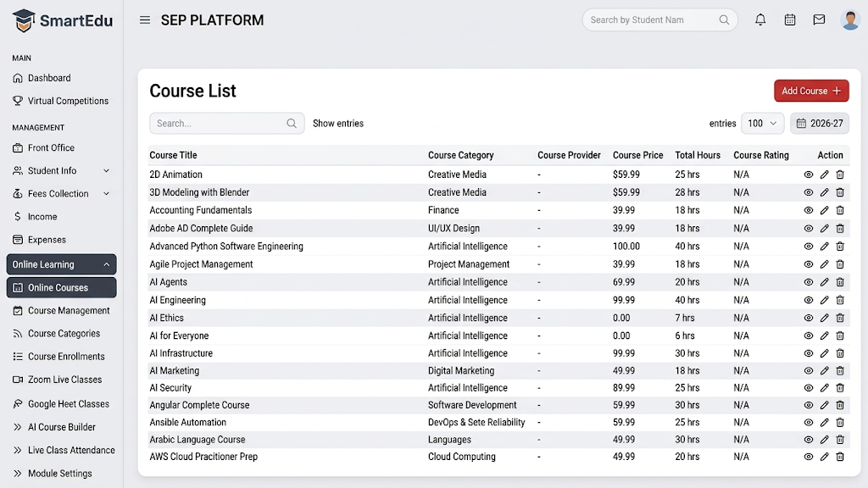This screenshot has height=488, width=868.
Task: Delete the 2D Animation course
Action: click(x=840, y=175)
